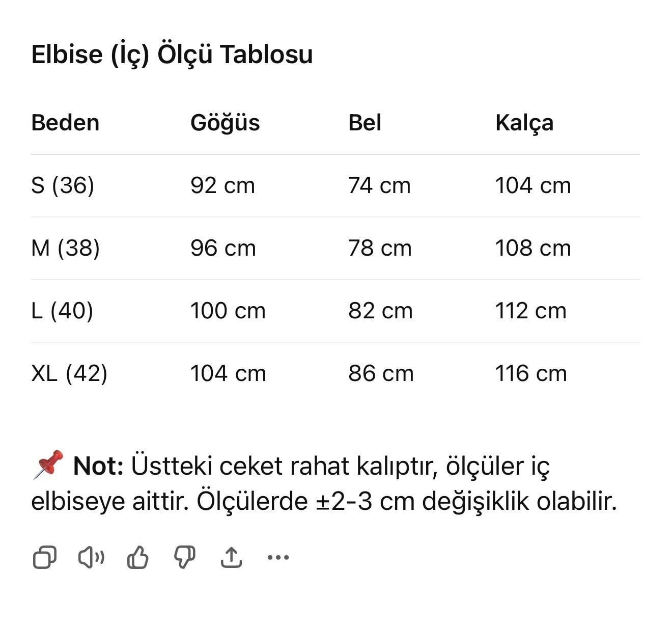Open more options three-dot menu

tap(278, 557)
